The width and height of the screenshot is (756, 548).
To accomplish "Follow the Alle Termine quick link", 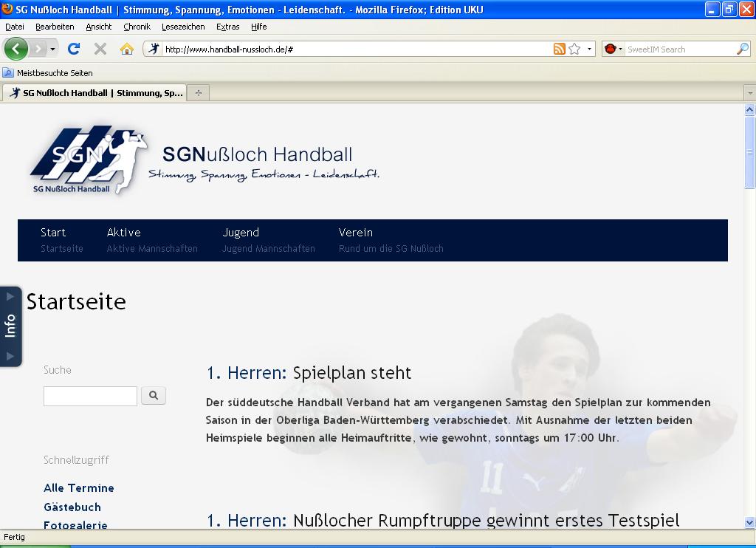I will pos(79,488).
